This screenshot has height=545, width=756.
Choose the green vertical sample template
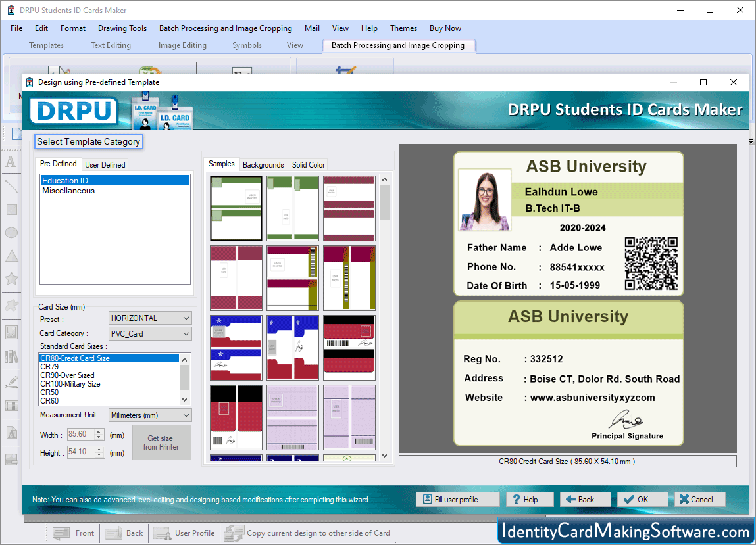[293, 208]
